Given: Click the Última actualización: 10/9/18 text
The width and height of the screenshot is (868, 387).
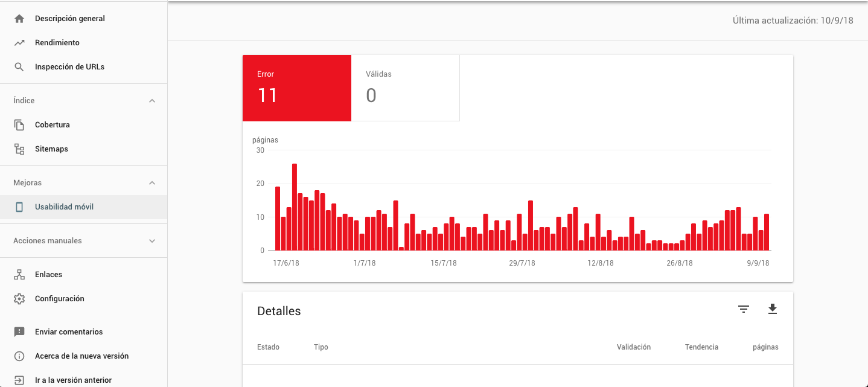Looking at the screenshot, I should click(x=793, y=21).
